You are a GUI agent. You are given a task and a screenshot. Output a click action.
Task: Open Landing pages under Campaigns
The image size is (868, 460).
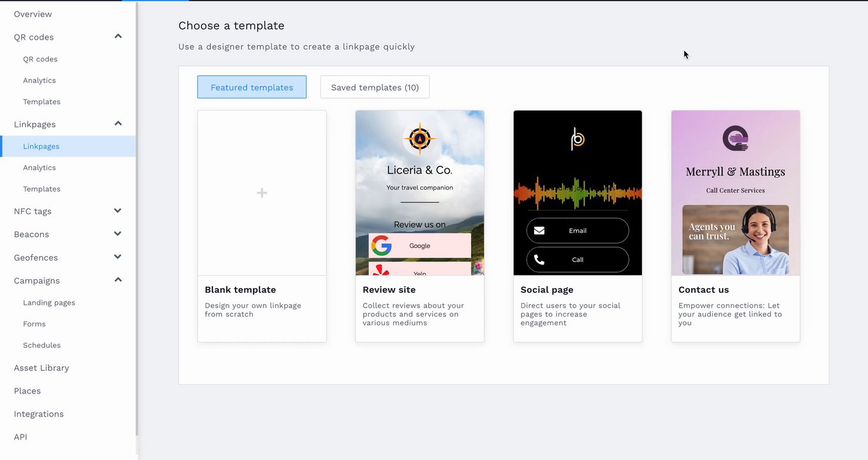point(49,303)
